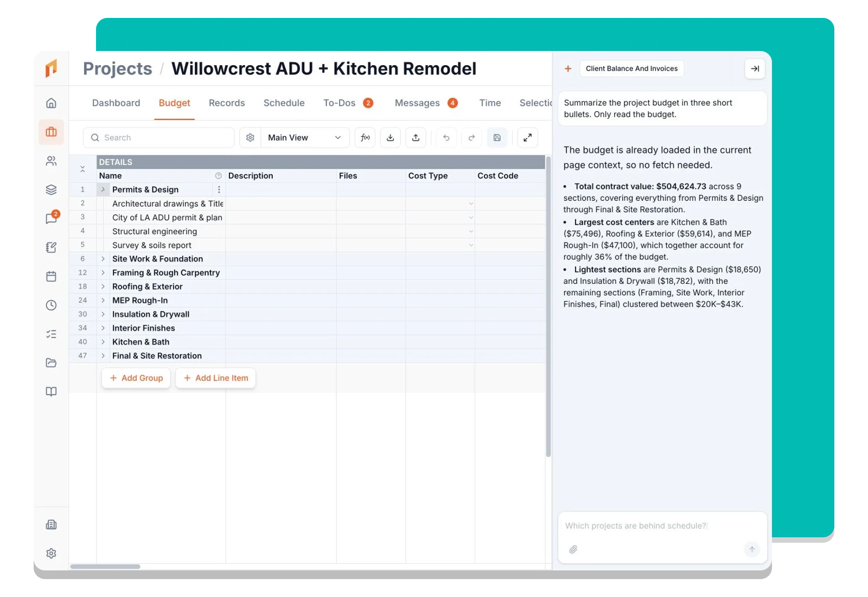Open the Main View dropdown
This screenshot has height=597, width=868.
304,137
